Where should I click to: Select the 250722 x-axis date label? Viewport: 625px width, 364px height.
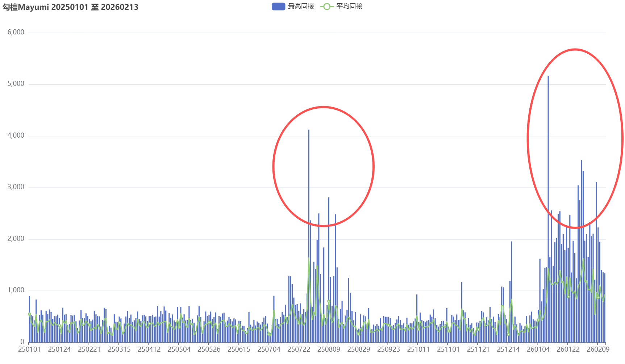pos(299,350)
